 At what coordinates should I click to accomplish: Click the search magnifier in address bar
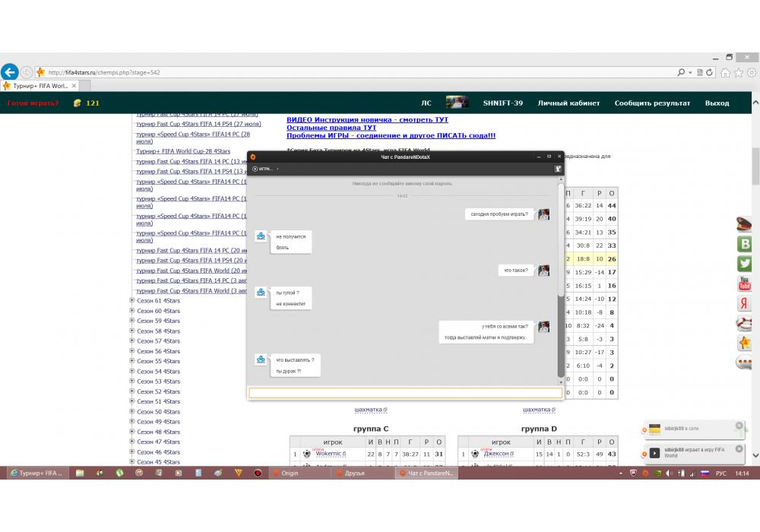point(681,72)
